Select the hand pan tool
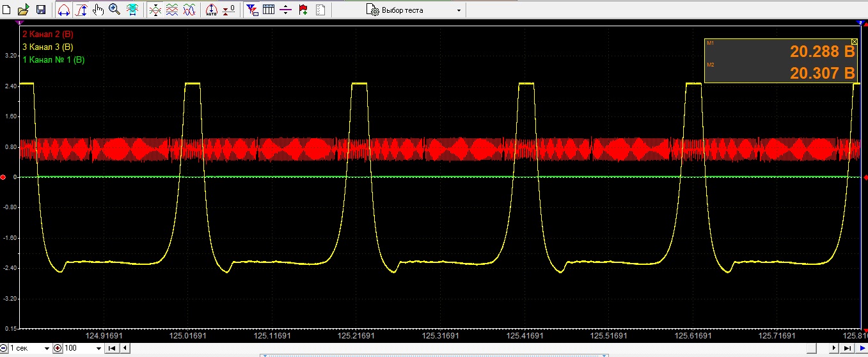The height and width of the screenshot is (357, 868). pos(98,10)
